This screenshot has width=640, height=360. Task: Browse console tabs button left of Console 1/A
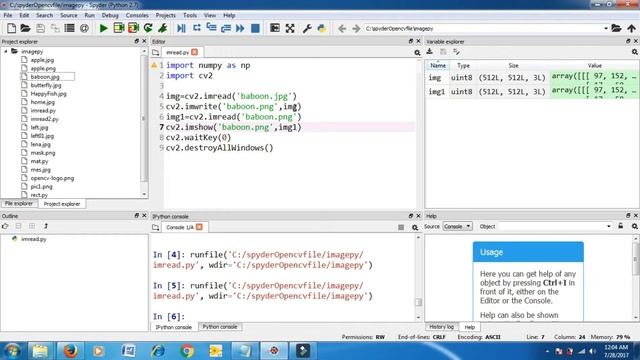pyautogui.click(x=156, y=227)
